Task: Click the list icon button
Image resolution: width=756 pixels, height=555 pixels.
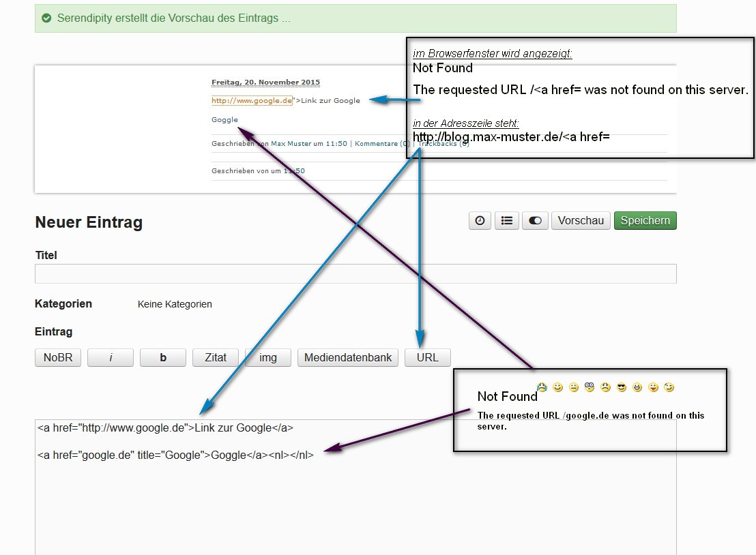Action: (x=506, y=221)
